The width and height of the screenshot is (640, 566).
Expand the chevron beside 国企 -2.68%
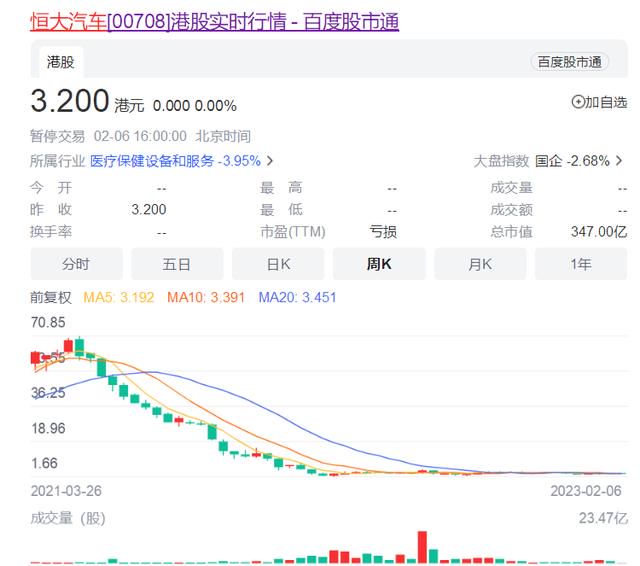tap(619, 161)
